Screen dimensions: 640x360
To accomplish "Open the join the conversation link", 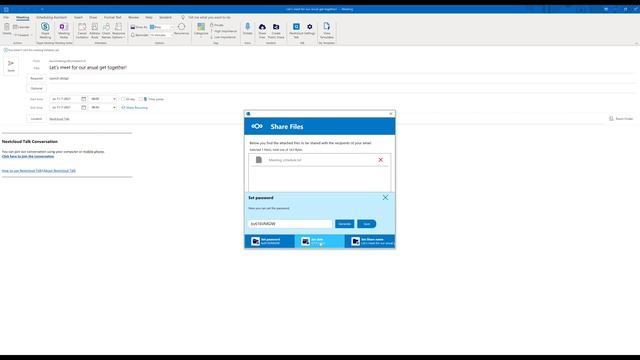I will pyautogui.click(x=28, y=156).
